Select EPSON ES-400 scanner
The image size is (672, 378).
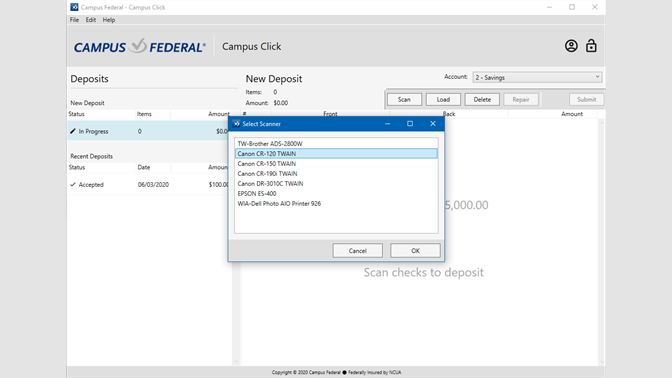tap(336, 194)
